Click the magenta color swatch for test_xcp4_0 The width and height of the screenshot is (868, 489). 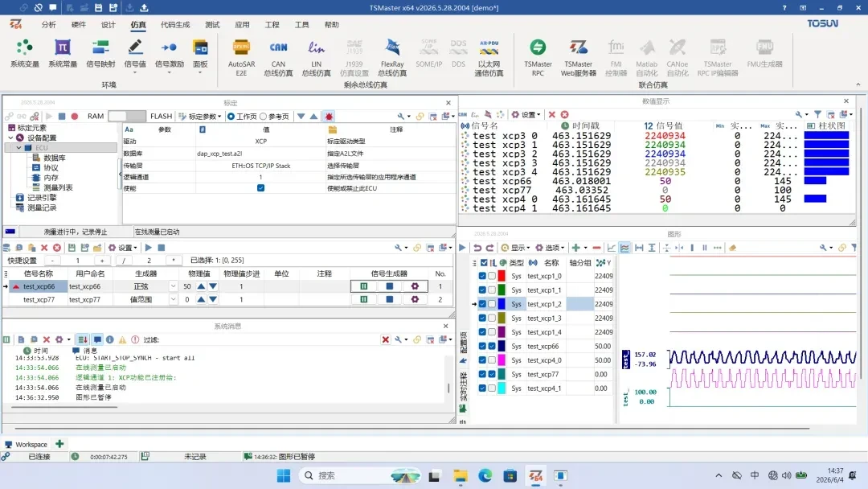[502, 360]
